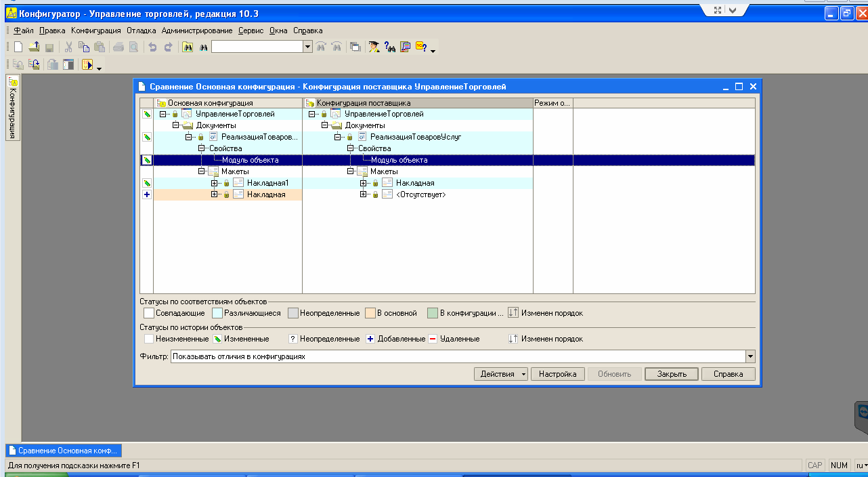This screenshot has width=868, height=477.
Task: Click the New document toolbar icon
Action: [x=18, y=47]
